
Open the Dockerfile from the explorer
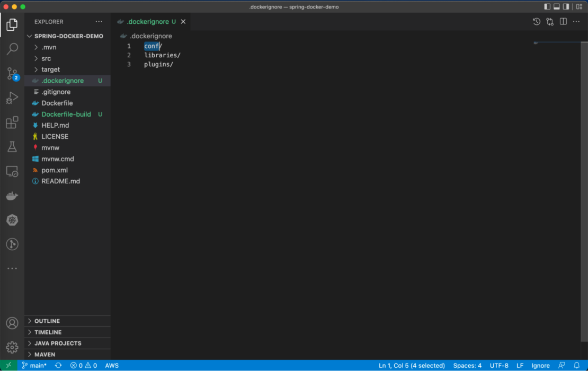(x=59, y=103)
